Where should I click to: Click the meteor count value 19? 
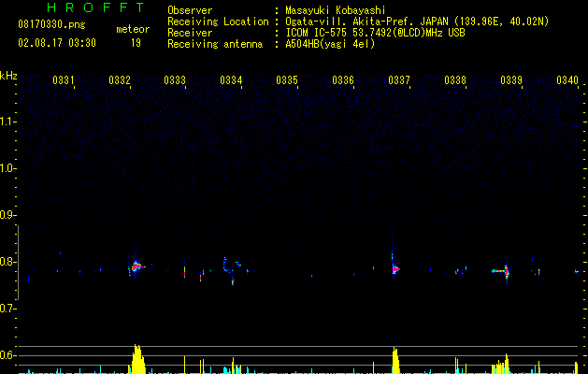pyautogui.click(x=136, y=43)
